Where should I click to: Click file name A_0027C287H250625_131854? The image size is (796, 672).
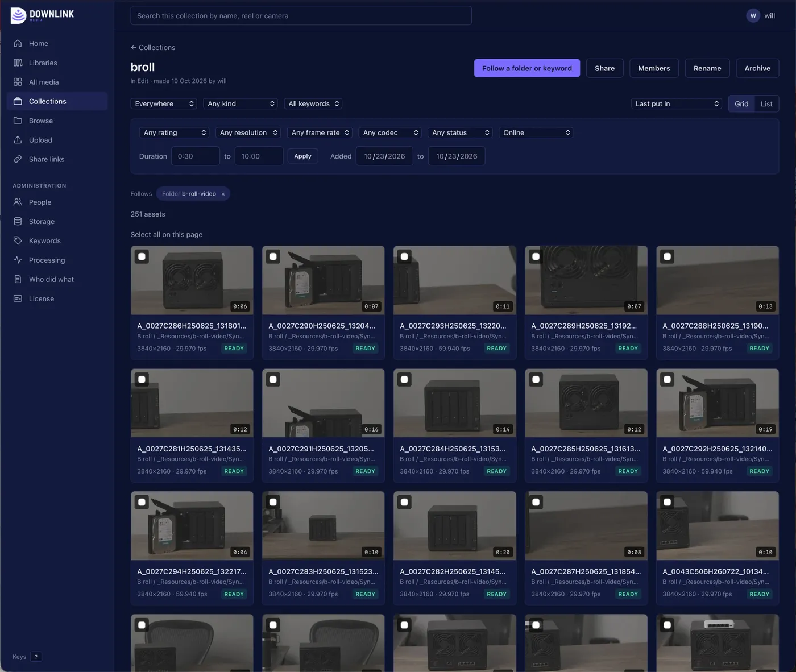tap(586, 571)
